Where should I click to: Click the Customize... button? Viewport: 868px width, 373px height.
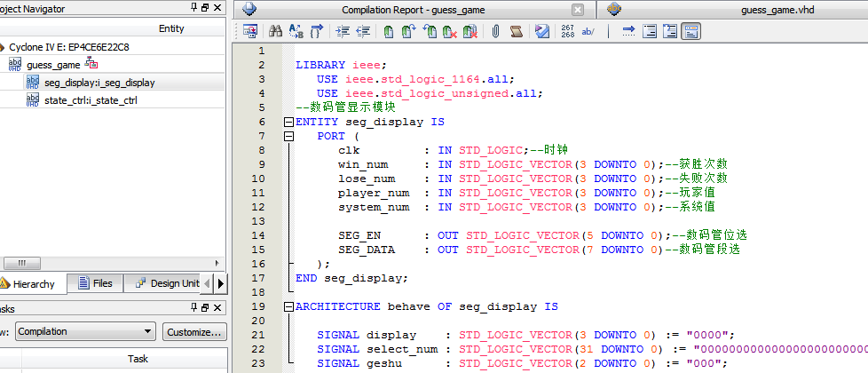[x=193, y=331]
